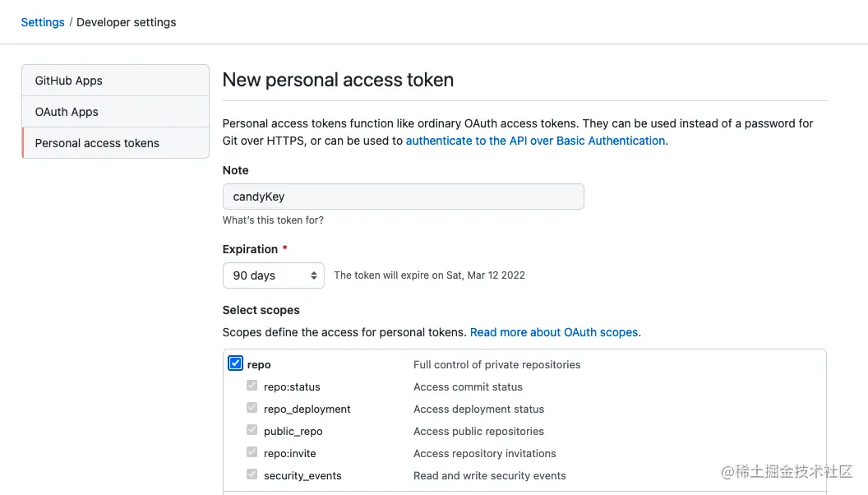Screen dimensions: 868x495
Task: Open the GitHub Apps section
Action: 116,81
